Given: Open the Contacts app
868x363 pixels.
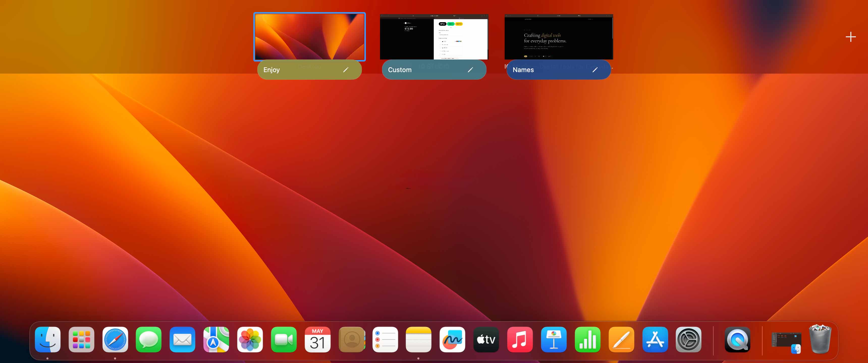Looking at the screenshot, I should point(351,339).
